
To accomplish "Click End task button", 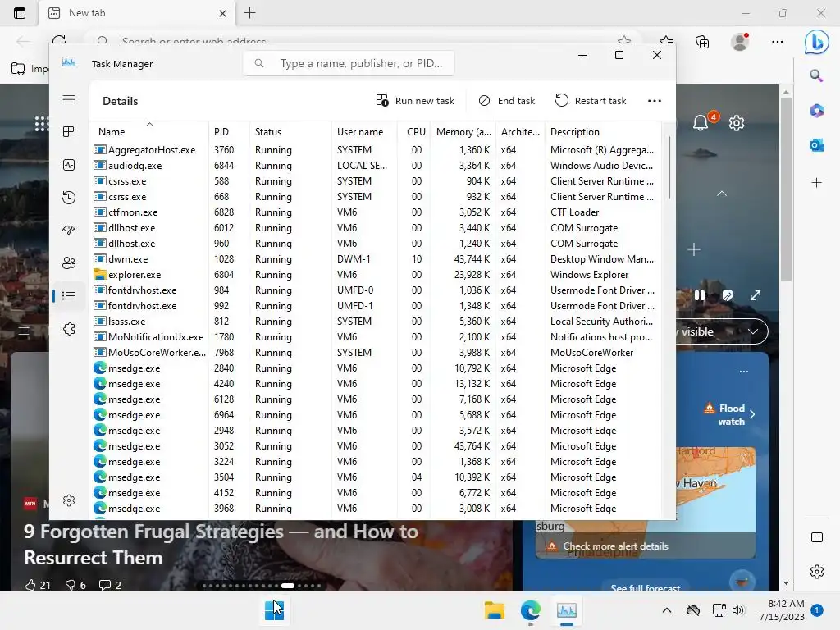I will tap(507, 101).
